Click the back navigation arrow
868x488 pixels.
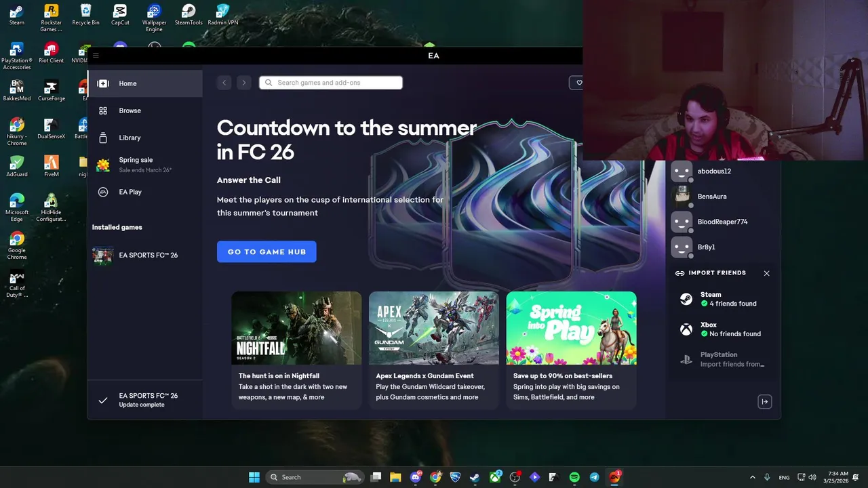[224, 83]
